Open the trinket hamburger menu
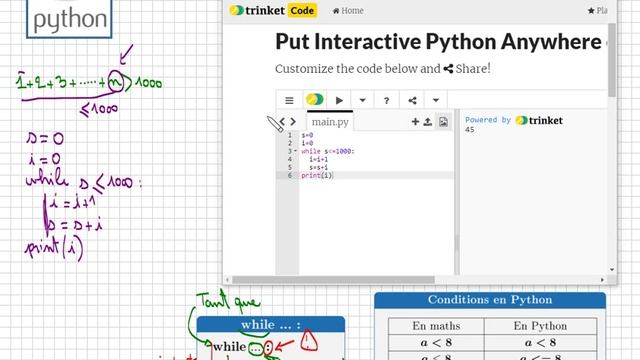Viewport: 640px width, 360px height. click(289, 100)
